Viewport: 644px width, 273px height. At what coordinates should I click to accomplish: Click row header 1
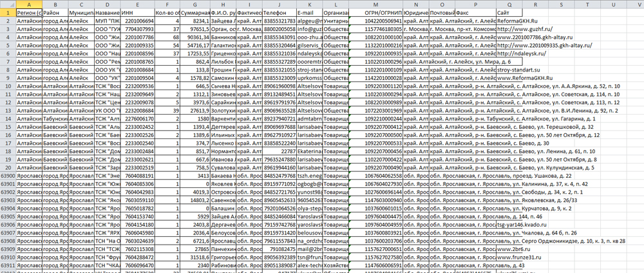(8, 12)
